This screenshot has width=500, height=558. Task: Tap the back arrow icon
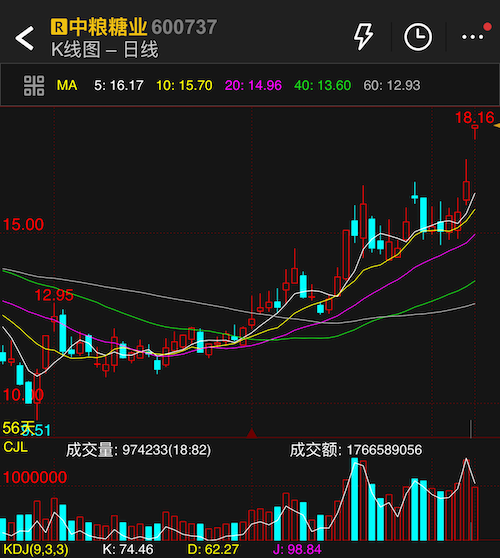coord(25,38)
